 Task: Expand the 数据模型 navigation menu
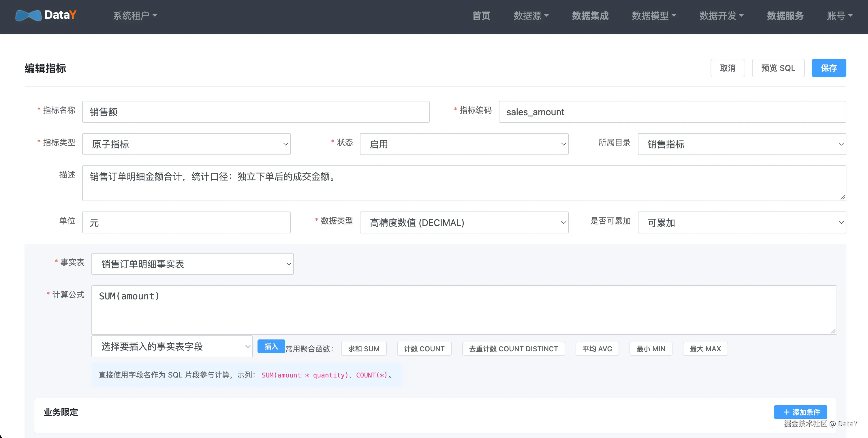point(654,16)
